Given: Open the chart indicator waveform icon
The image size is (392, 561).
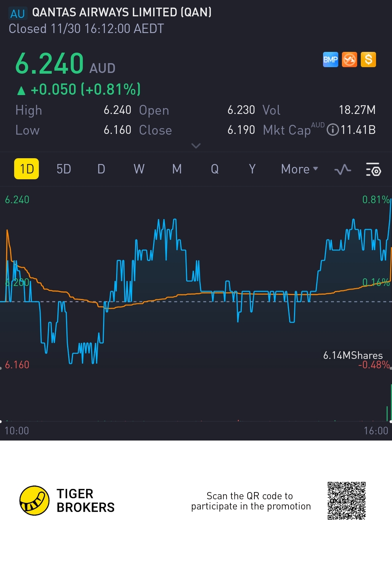Looking at the screenshot, I should (343, 169).
